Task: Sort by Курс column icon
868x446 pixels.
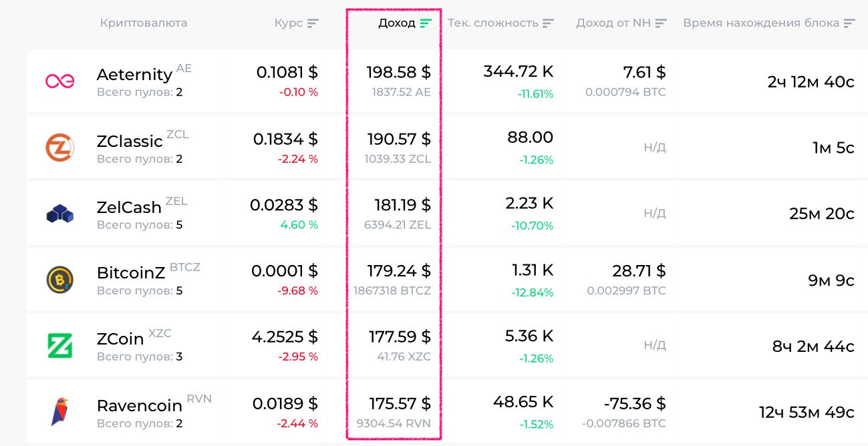Action: pos(313,23)
